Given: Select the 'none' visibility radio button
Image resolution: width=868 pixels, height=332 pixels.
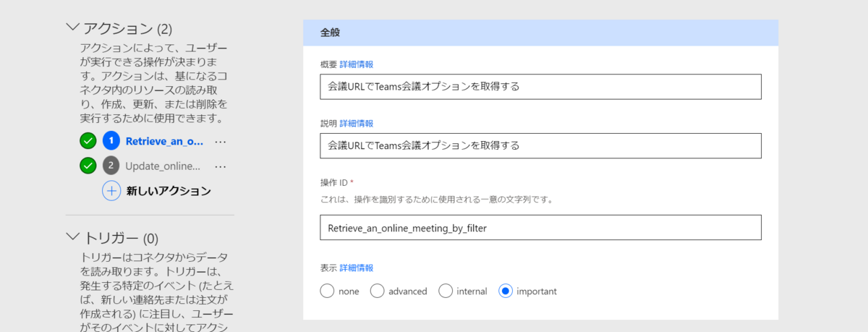Looking at the screenshot, I should point(327,291).
